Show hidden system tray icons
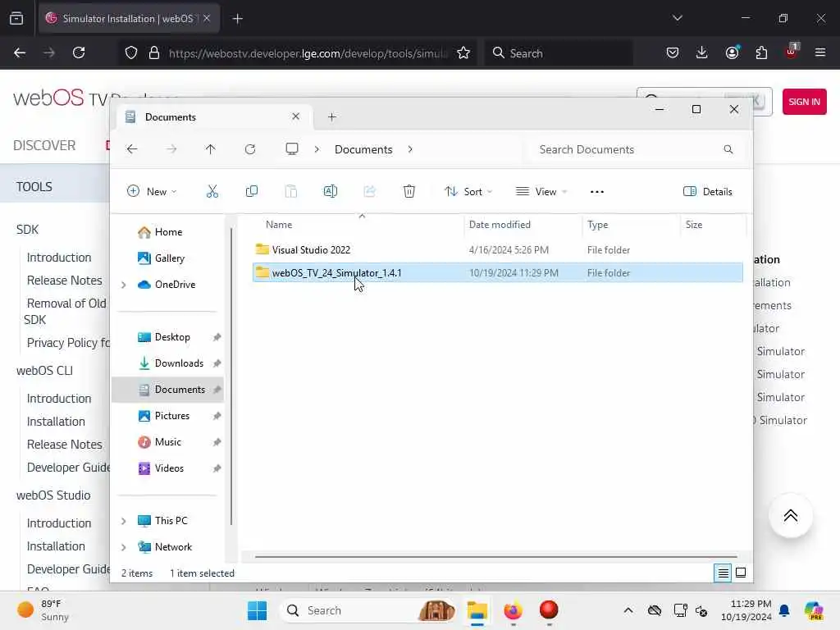 pos(628,610)
